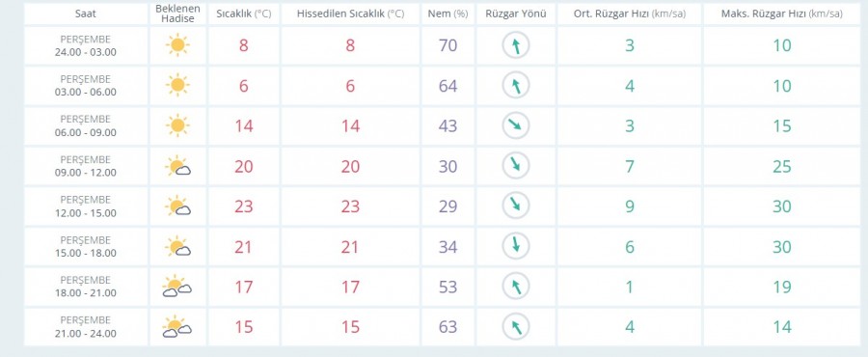
Task: Click humidity value 70 in Nem column
Action: point(448,45)
